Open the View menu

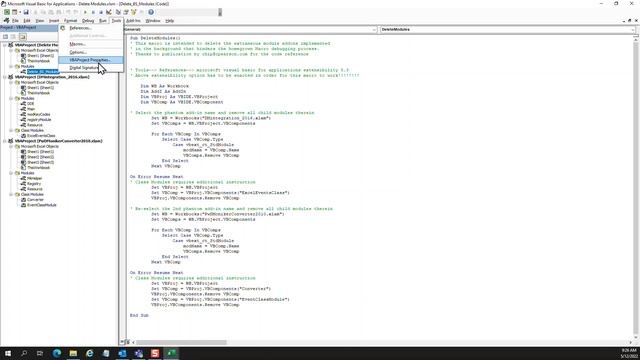tap(40, 21)
